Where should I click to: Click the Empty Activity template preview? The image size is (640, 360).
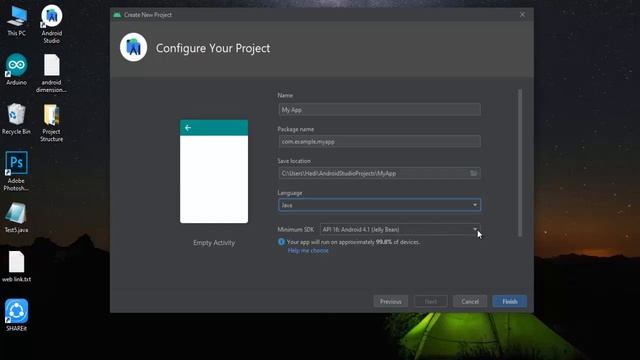click(x=214, y=171)
